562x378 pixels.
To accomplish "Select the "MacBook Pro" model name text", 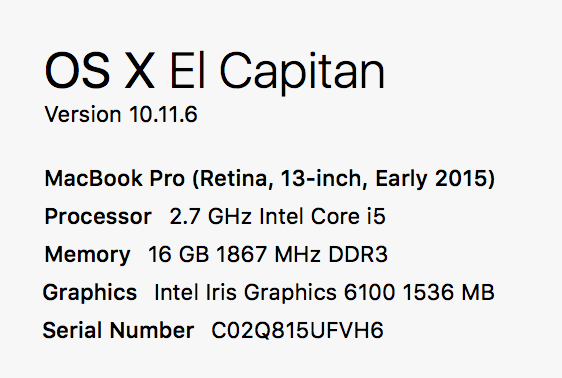I will click(x=115, y=178).
